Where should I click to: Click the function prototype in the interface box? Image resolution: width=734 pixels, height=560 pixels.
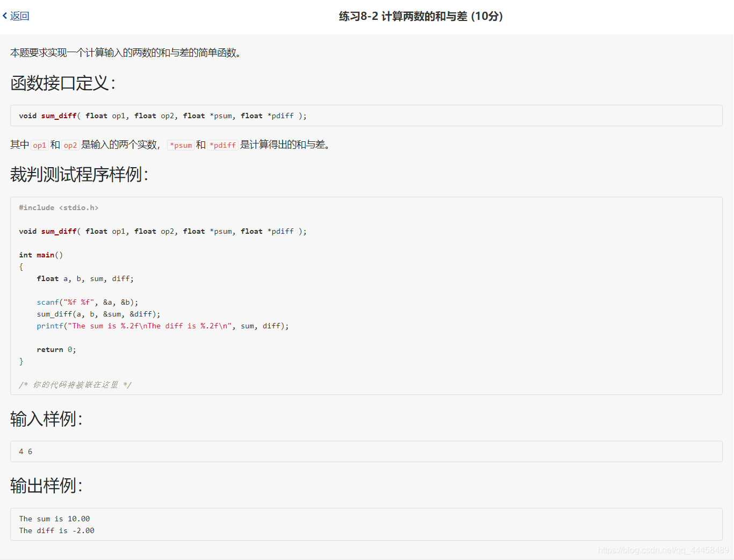click(x=163, y=116)
